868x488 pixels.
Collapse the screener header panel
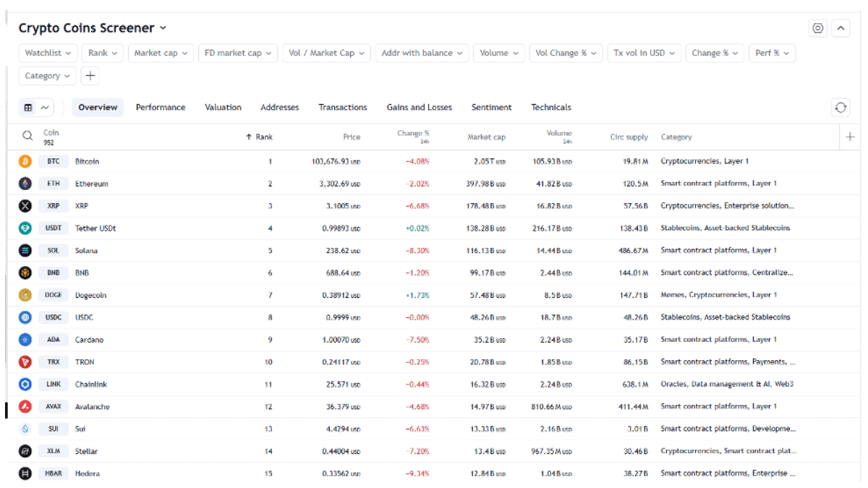841,27
